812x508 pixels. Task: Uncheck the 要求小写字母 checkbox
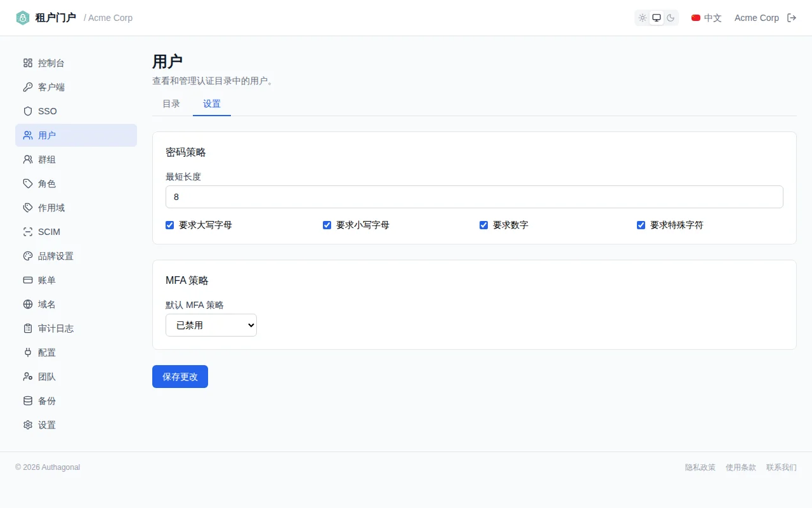tap(327, 225)
